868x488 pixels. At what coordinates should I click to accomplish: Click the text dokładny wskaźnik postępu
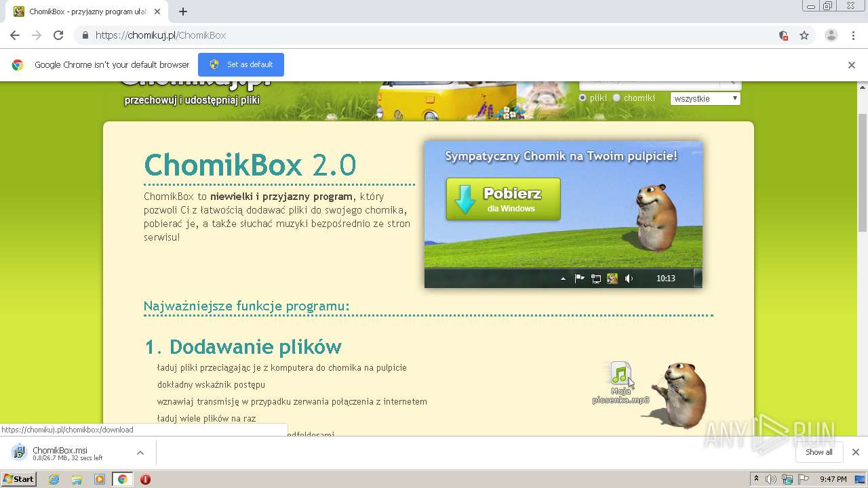211,384
